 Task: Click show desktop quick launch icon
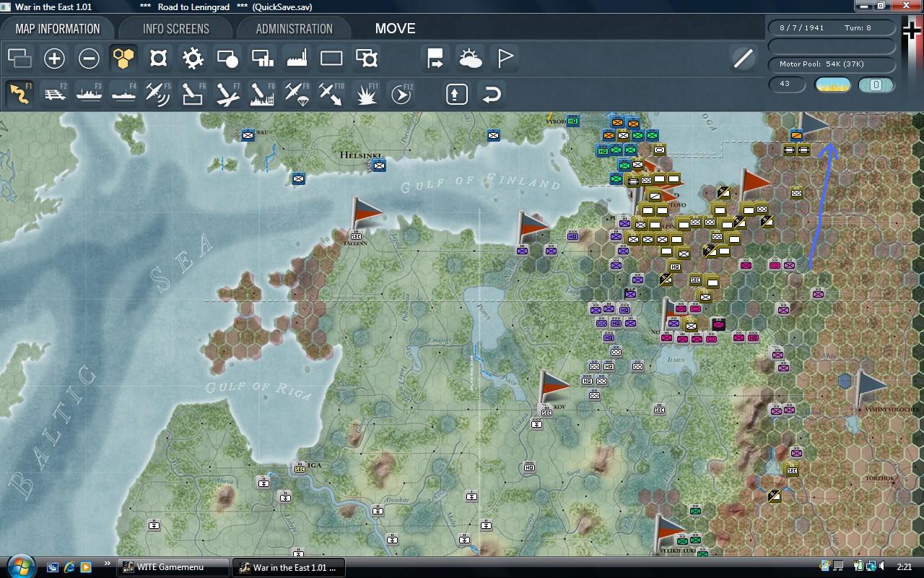[x=53, y=567]
